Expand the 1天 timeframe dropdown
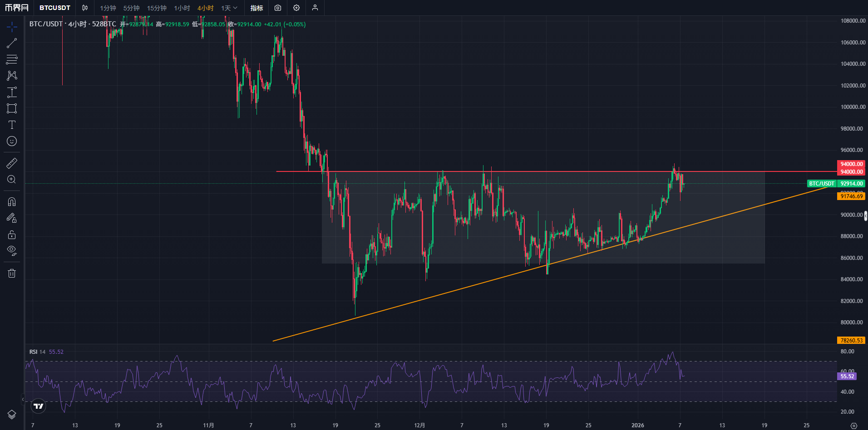Image resolution: width=868 pixels, height=430 pixels. (229, 8)
